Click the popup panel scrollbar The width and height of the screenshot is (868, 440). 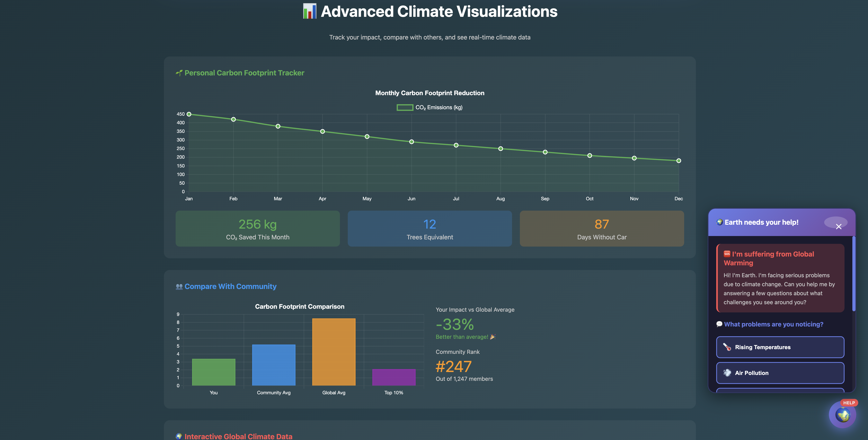click(854, 273)
